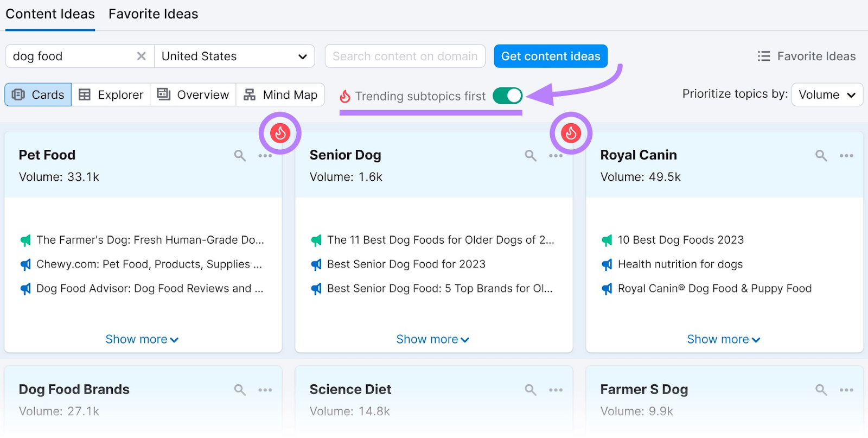The width and height of the screenshot is (868, 438).
Task: Switch to the Favorite Ideas tab
Action: coord(153,14)
